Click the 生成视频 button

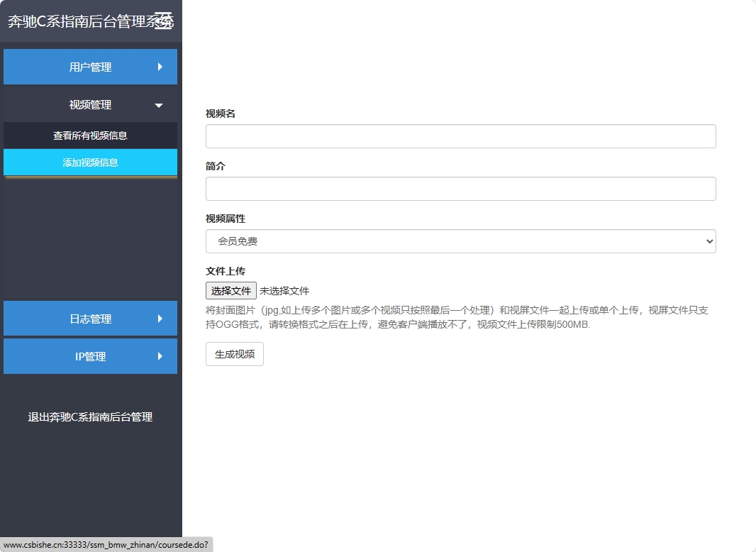point(234,353)
